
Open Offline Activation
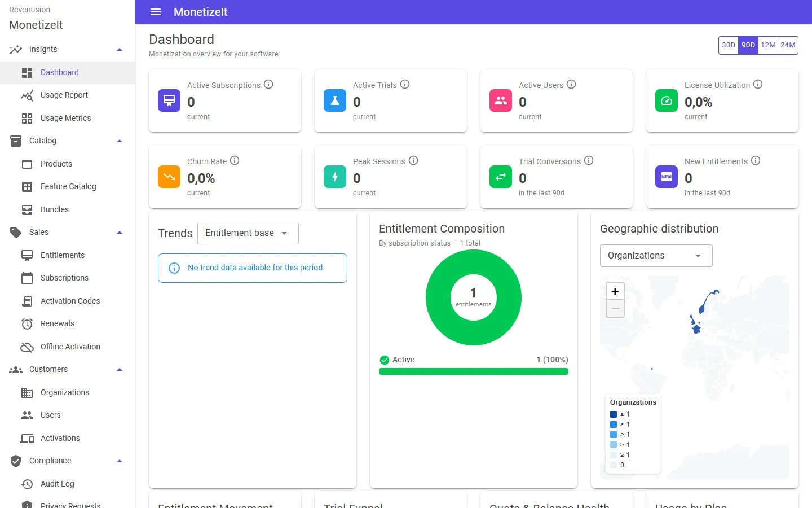[68, 347]
